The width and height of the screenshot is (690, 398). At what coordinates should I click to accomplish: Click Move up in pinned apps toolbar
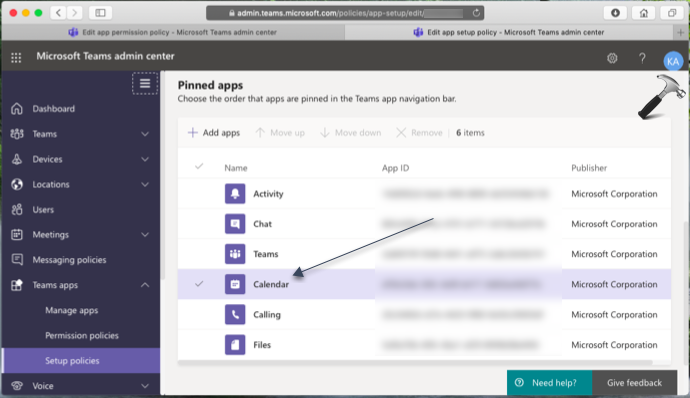(280, 133)
